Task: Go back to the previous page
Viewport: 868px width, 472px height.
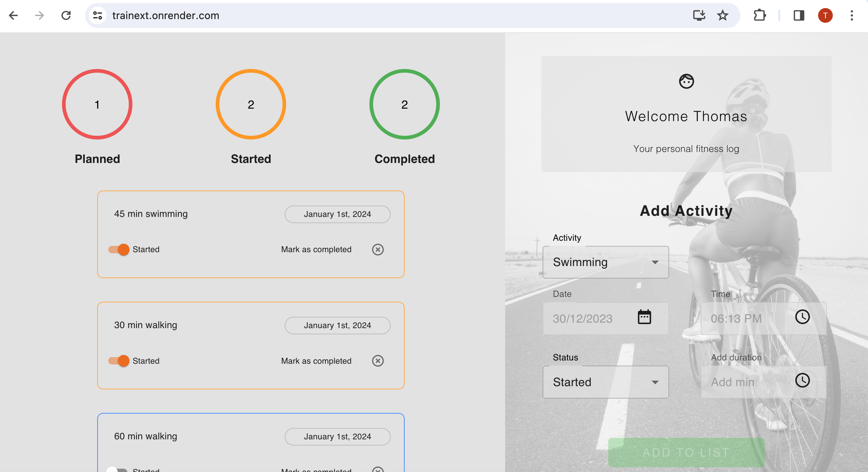Action: pos(14,15)
